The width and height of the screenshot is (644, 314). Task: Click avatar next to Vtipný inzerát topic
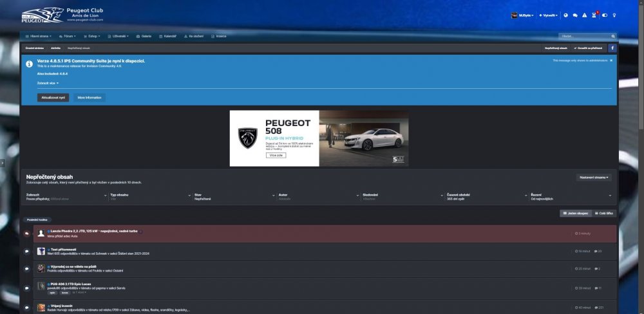coord(41,308)
